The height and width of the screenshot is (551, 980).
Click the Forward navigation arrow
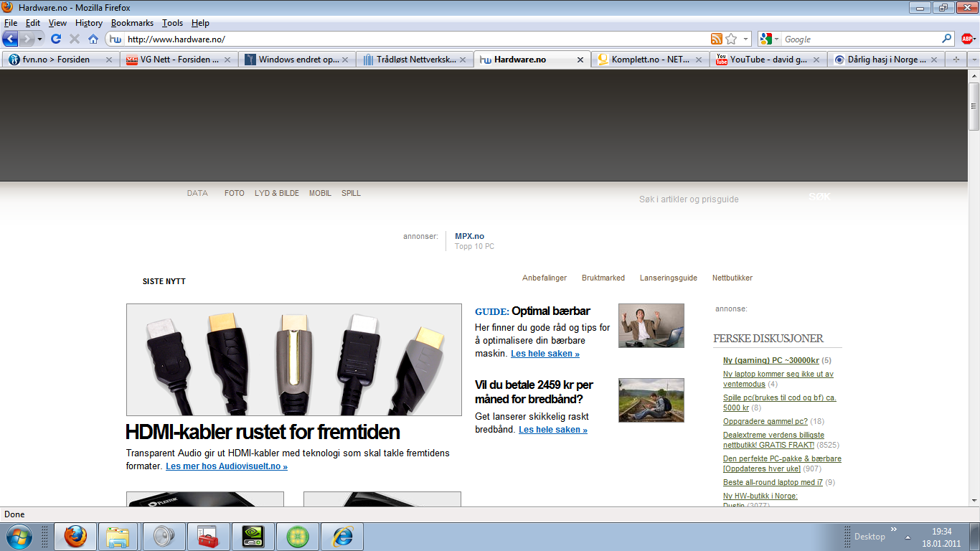pyautogui.click(x=27, y=39)
